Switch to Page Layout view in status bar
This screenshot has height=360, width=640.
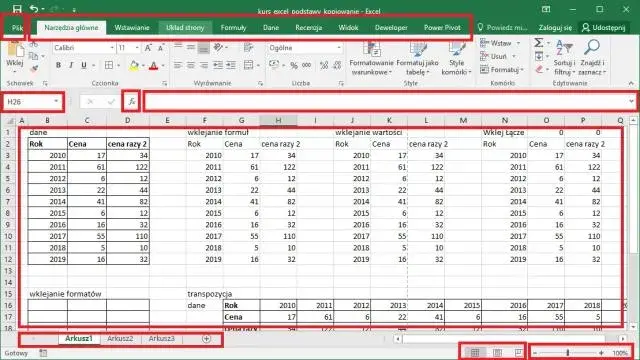click(497, 352)
